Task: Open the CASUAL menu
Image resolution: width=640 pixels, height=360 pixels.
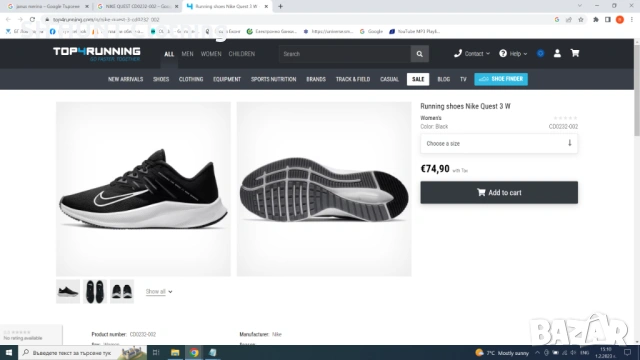Action: pos(389,79)
